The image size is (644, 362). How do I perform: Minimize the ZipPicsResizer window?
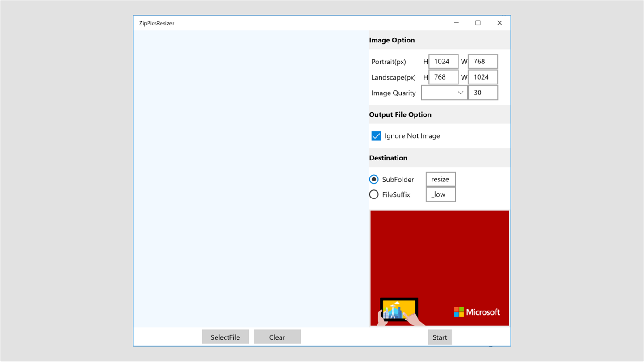click(456, 23)
